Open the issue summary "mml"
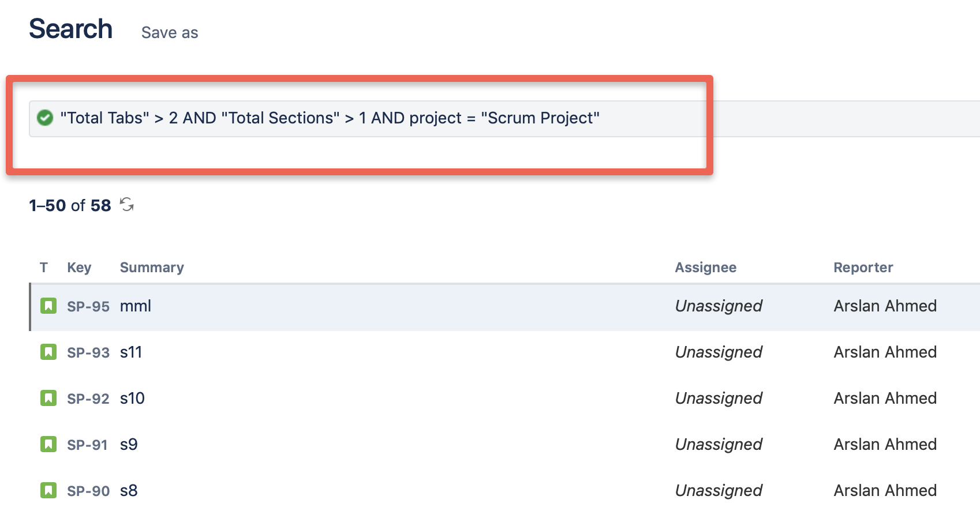This screenshot has width=980, height=511. click(136, 306)
